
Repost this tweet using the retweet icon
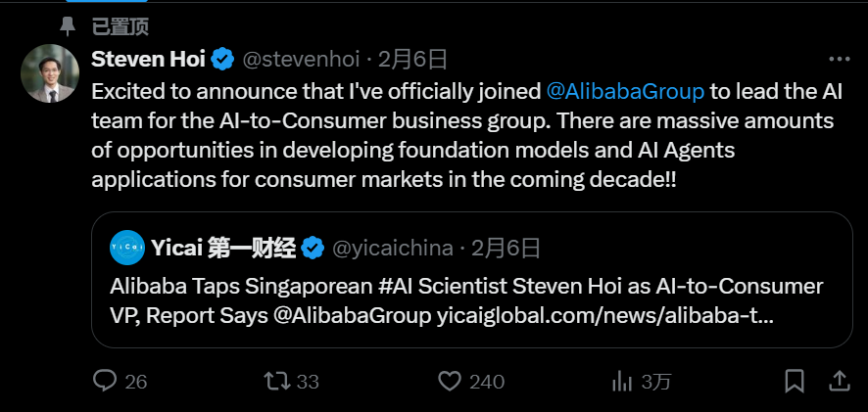(279, 381)
